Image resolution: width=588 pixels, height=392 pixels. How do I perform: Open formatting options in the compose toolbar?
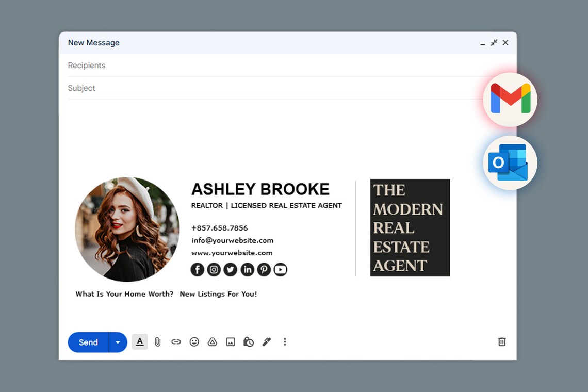click(x=140, y=342)
